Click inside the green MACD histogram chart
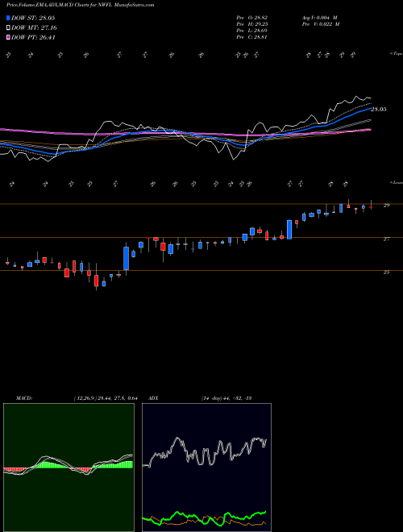This screenshot has width=403, height=532. pyautogui.click(x=69, y=468)
